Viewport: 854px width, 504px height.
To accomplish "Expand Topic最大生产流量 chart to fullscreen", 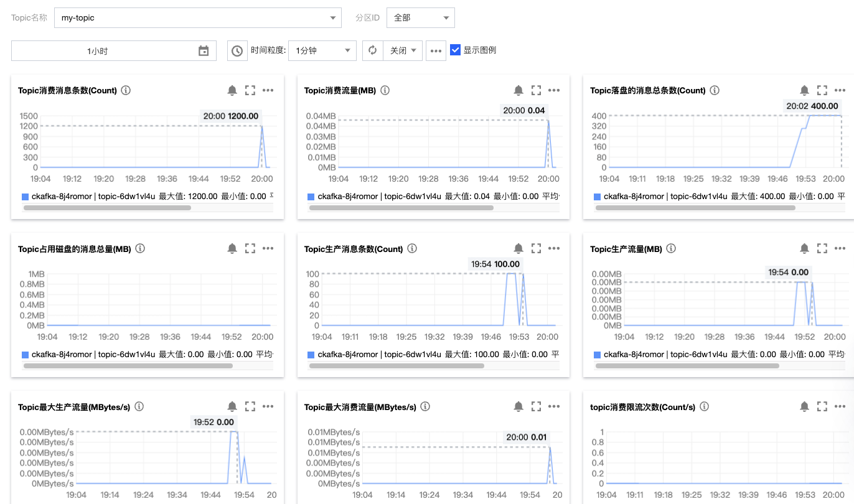I will (250, 406).
